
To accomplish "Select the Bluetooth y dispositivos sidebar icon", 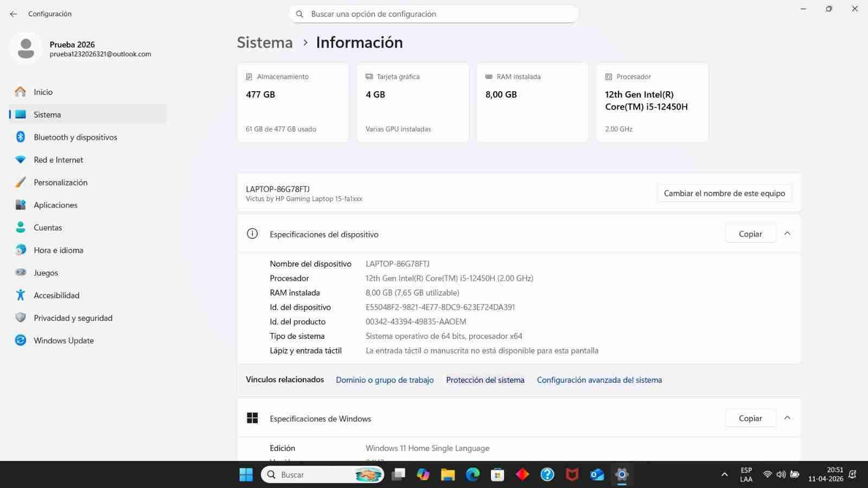I will tap(21, 137).
